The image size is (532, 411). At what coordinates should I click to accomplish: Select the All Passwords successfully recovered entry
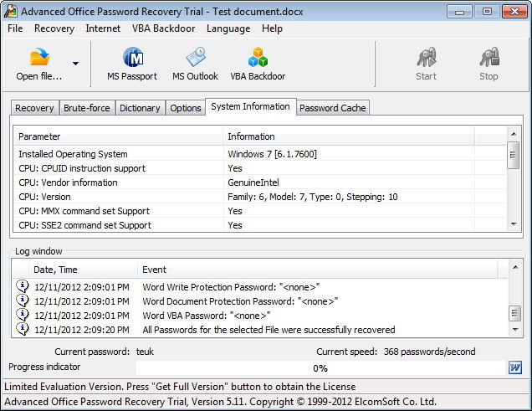click(260, 330)
